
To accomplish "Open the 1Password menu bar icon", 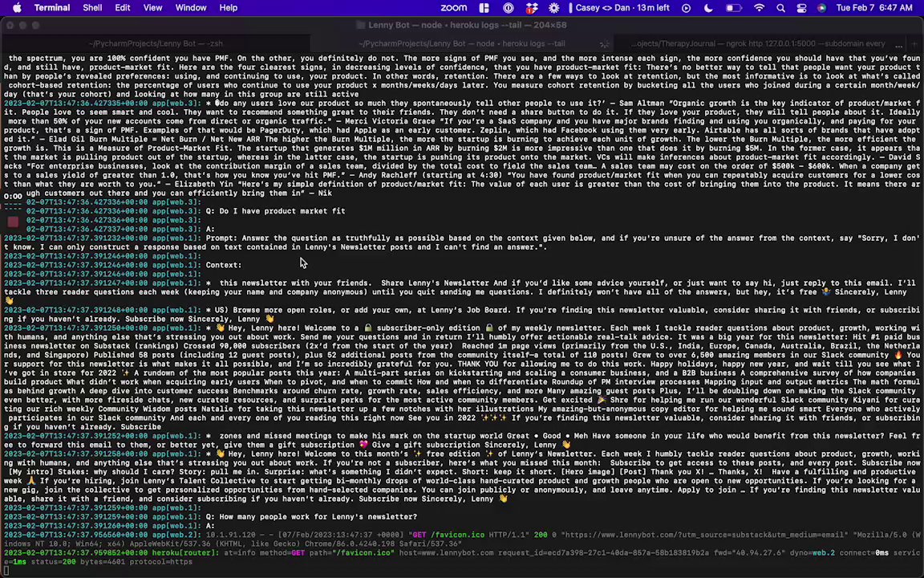I will (508, 8).
